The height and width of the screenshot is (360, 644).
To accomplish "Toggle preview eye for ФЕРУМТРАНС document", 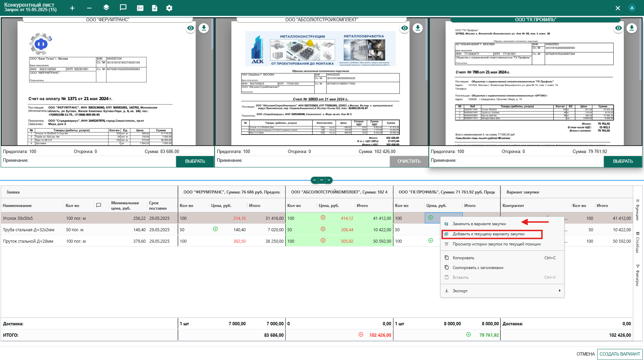I will [x=191, y=28].
